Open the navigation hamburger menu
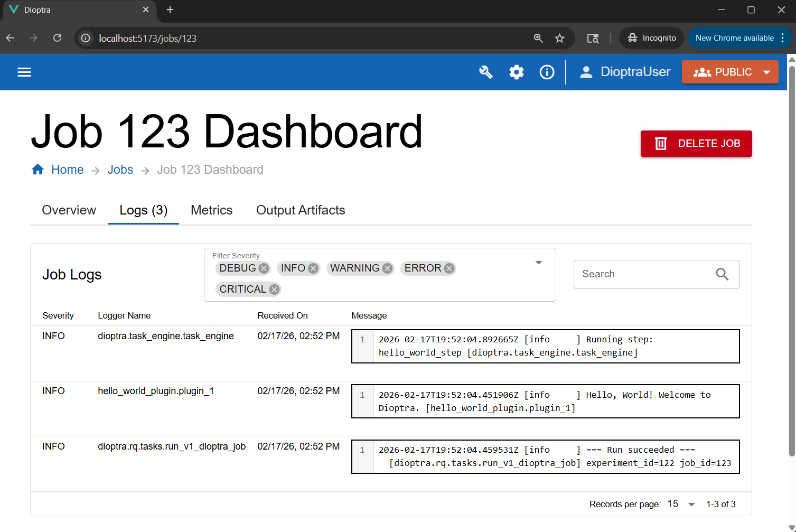Screen dimensions: 796x532 24,72
